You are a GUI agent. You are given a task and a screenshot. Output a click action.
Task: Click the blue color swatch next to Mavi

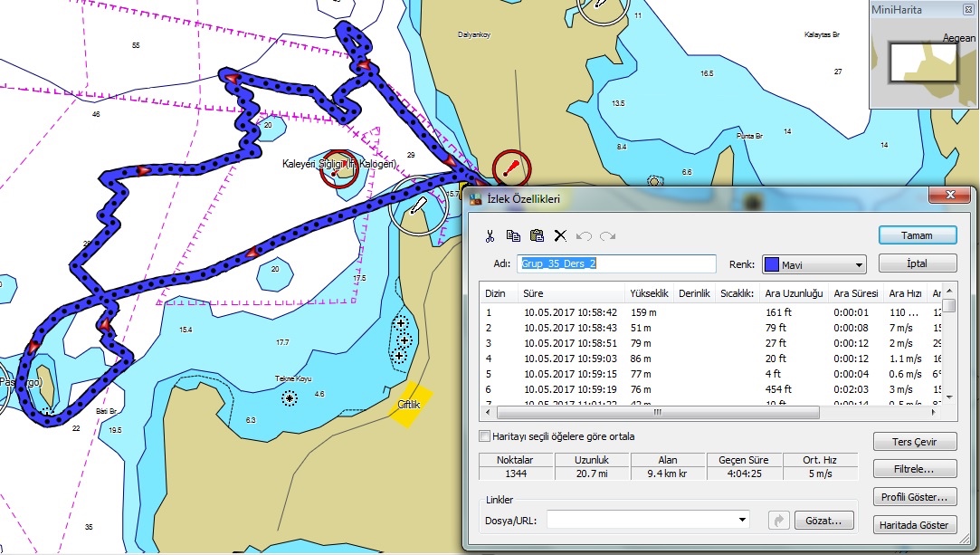click(x=772, y=265)
